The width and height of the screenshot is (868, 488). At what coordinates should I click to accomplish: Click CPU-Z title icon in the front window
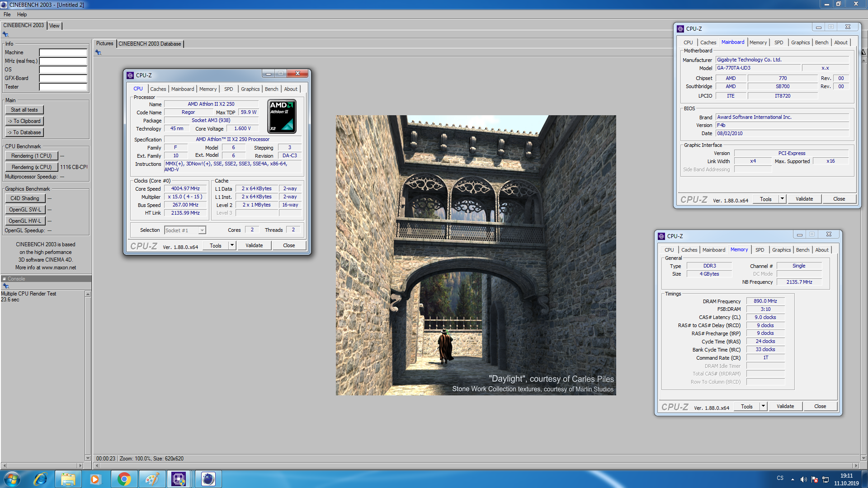point(130,75)
